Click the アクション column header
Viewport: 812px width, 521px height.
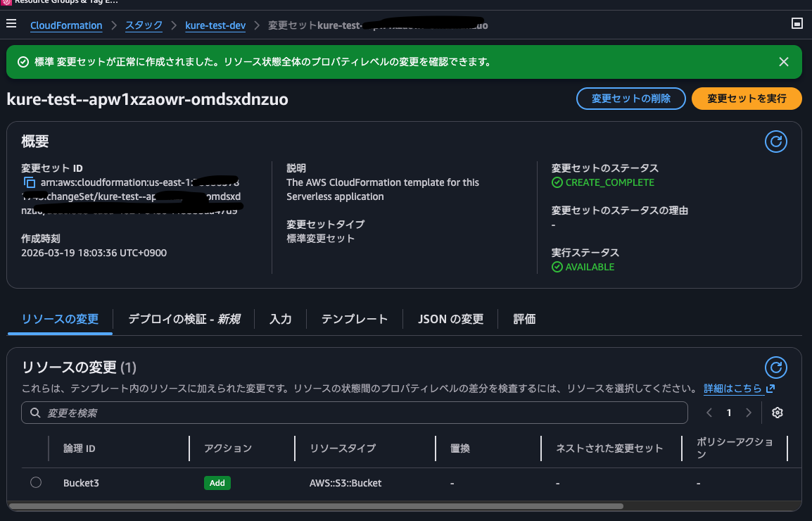point(227,448)
